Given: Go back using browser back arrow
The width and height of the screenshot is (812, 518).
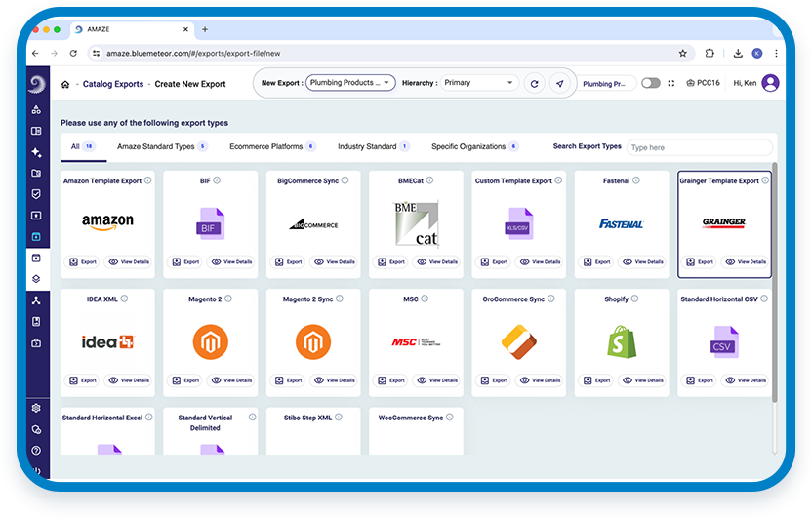Looking at the screenshot, I should pos(35,53).
